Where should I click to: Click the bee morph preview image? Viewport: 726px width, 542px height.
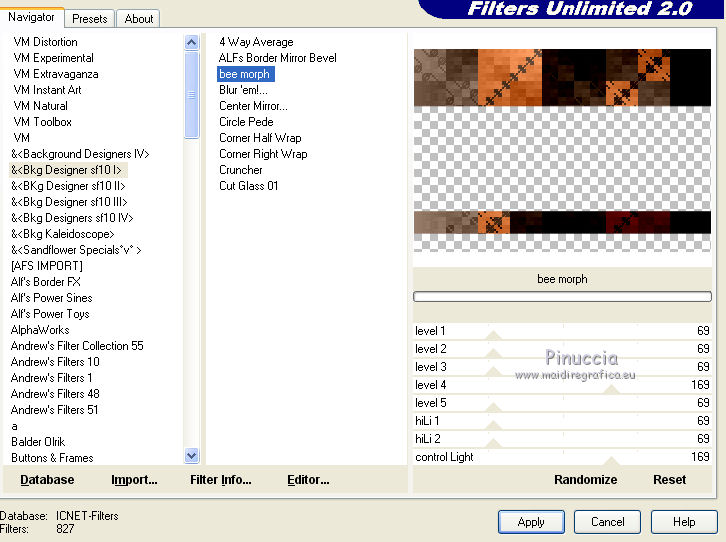[562, 150]
